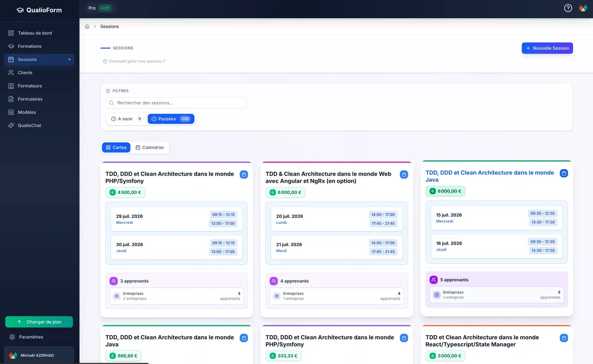
Task: Click calendar icon on React/Typescript card
Action: click(x=564, y=338)
